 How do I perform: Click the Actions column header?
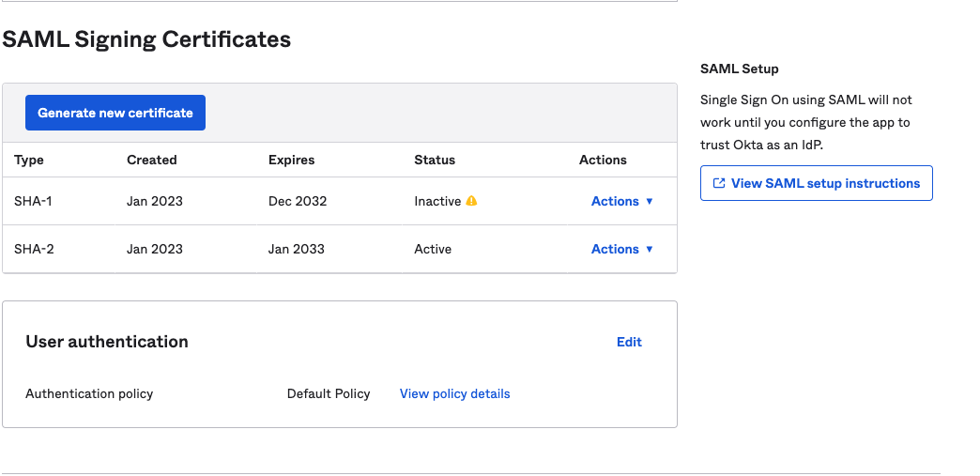point(603,160)
